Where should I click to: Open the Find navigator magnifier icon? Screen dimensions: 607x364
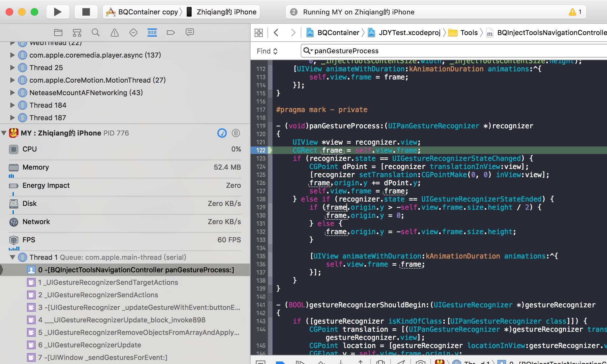(x=96, y=32)
